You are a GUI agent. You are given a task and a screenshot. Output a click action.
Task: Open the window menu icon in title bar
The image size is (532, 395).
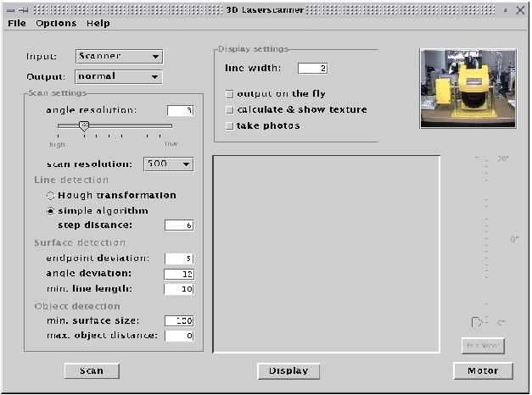tap(8, 8)
